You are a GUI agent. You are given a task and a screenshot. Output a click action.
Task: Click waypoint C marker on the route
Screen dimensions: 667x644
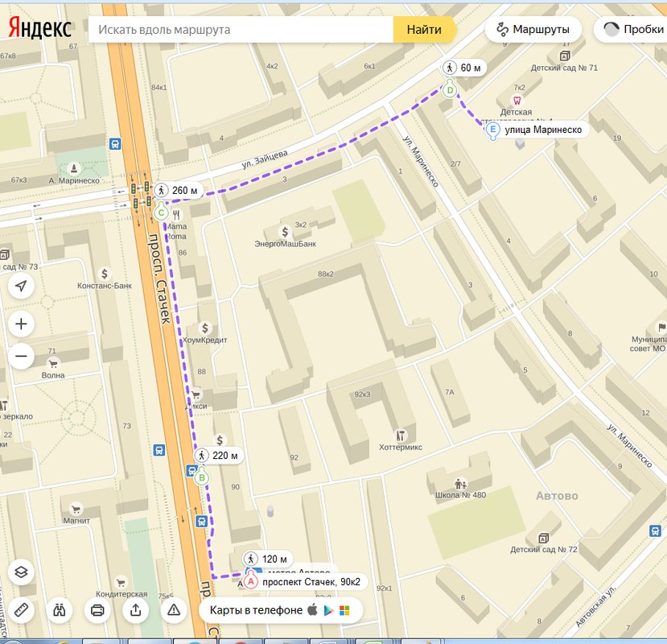tap(161, 213)
